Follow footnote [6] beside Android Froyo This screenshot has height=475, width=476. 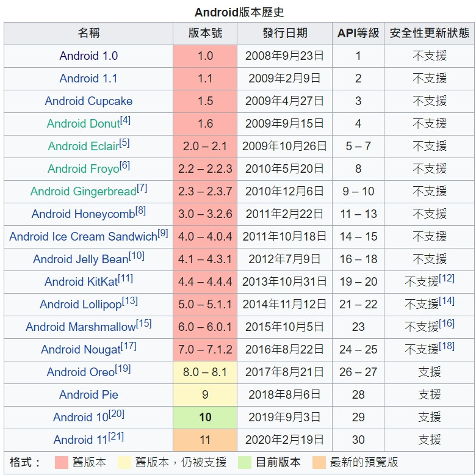pos(124,165)
